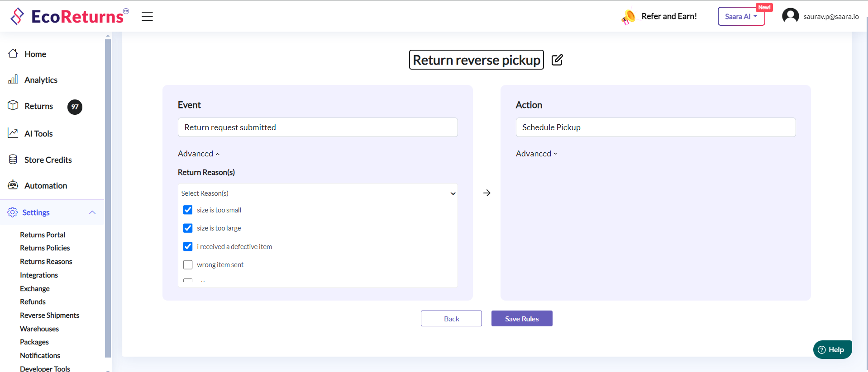
Task: Click the Refer and Earn megaphone icon
Action: coord(628,17)
